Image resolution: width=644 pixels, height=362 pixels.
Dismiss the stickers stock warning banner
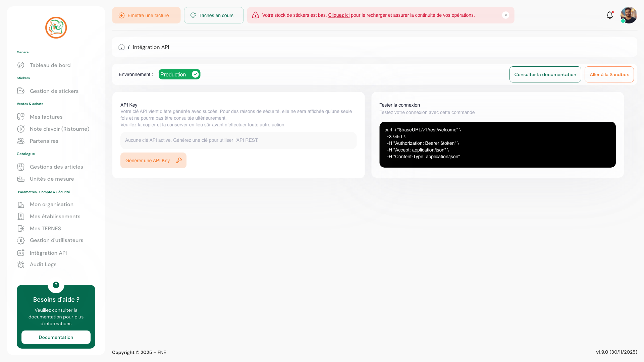pyautogui.click(x=506, y=15)
